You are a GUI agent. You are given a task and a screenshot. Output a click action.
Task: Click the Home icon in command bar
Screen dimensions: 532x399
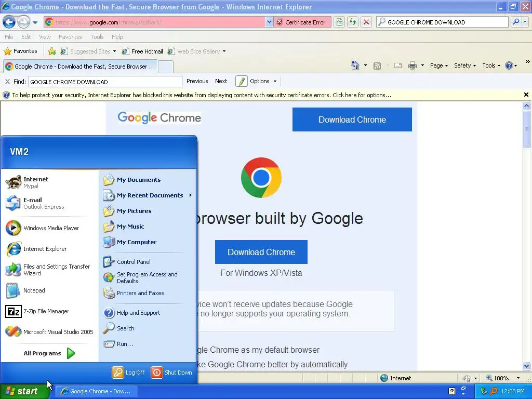(x=355, y=65)
